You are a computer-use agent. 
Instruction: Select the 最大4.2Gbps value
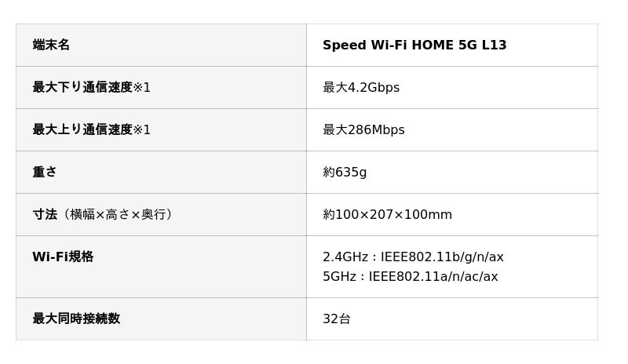[361, 88]
